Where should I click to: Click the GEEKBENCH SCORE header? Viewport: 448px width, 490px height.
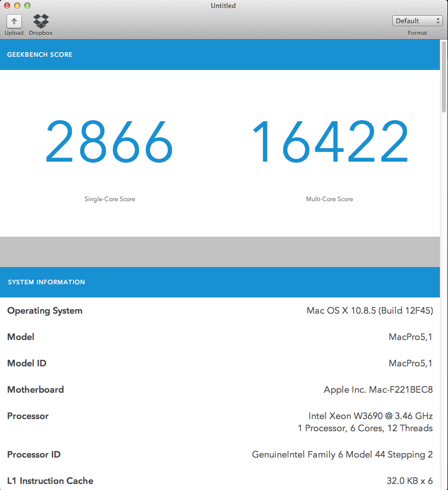(x=40, y=55)
